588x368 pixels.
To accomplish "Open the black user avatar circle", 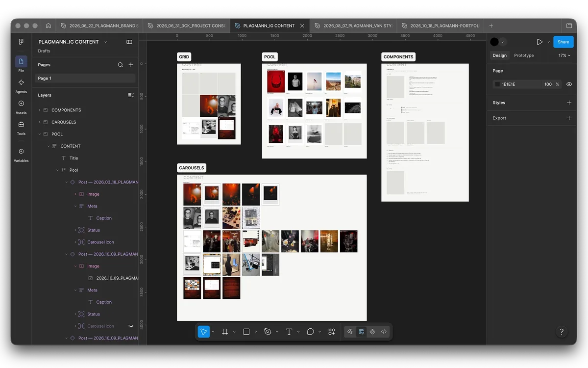I will point(494,42).
